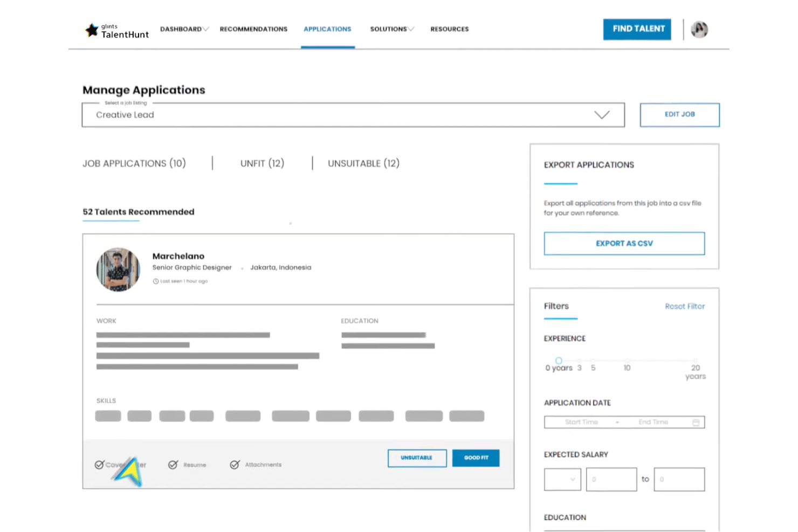The height and width of the screenshot is (532, 798).
Task: Click the maximum expected salary field
Action: tap(679, 479)
